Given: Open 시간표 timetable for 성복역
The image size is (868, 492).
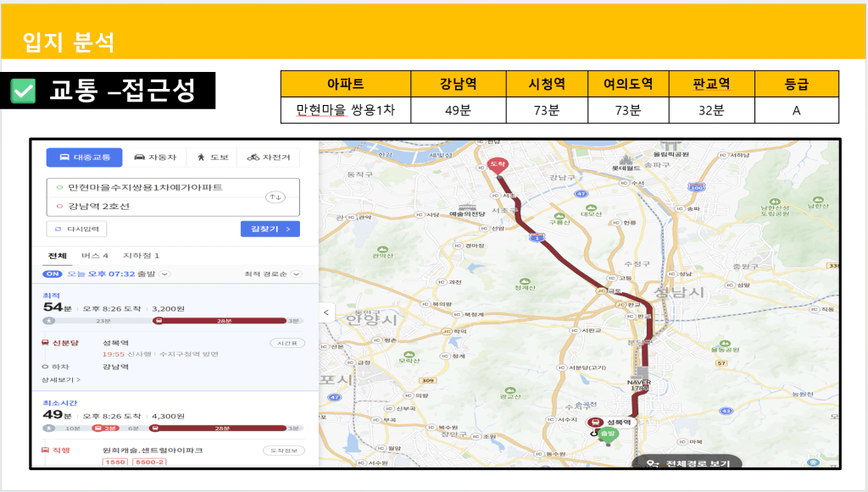Looking at the screenshot, I should point(287,343).
